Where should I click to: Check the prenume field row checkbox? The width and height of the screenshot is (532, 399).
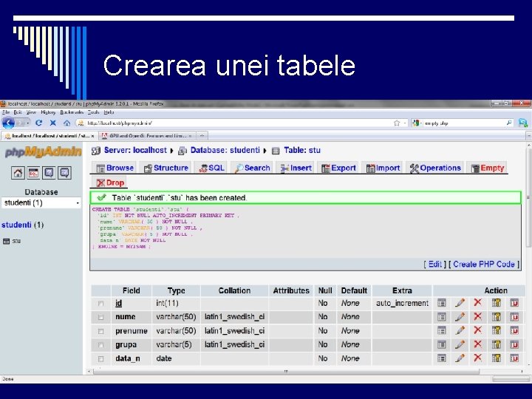[100, 331]
